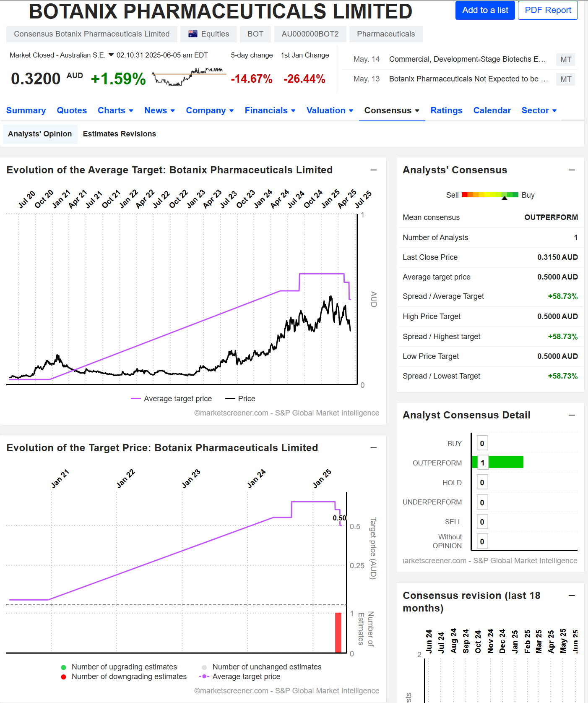The image size is (588, 703).
Task: Collapse the Evolution of the Average Target panel
Action: tap(374, 170)
